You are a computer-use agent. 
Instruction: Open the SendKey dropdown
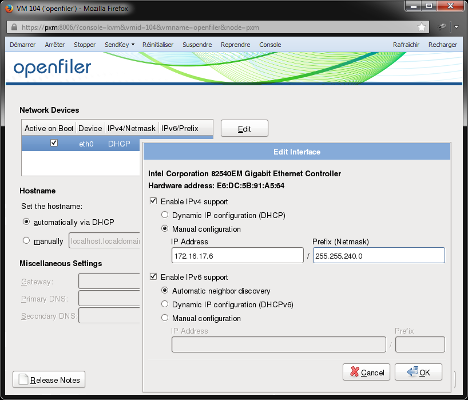coord(119,45)
